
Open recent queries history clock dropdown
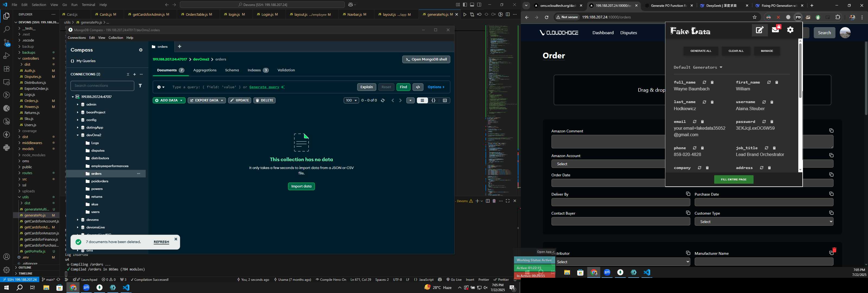tap(161, 87)
